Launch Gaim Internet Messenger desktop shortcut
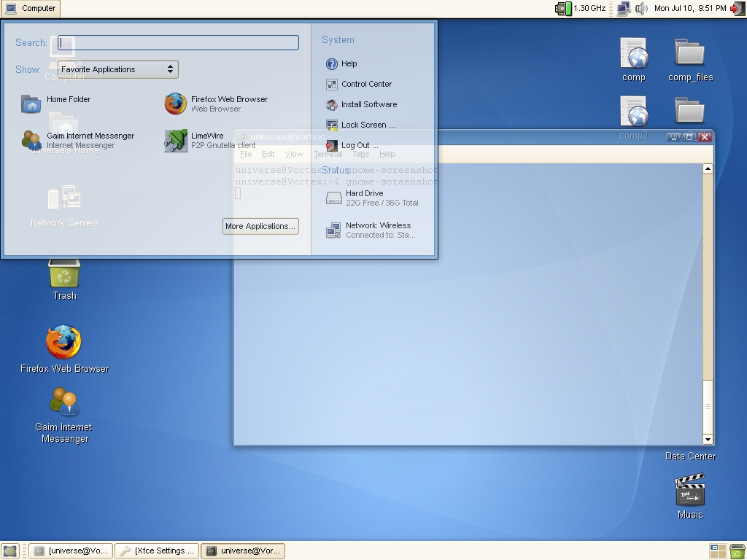Viewport: 747px width, 560px height. pos(64,415)
